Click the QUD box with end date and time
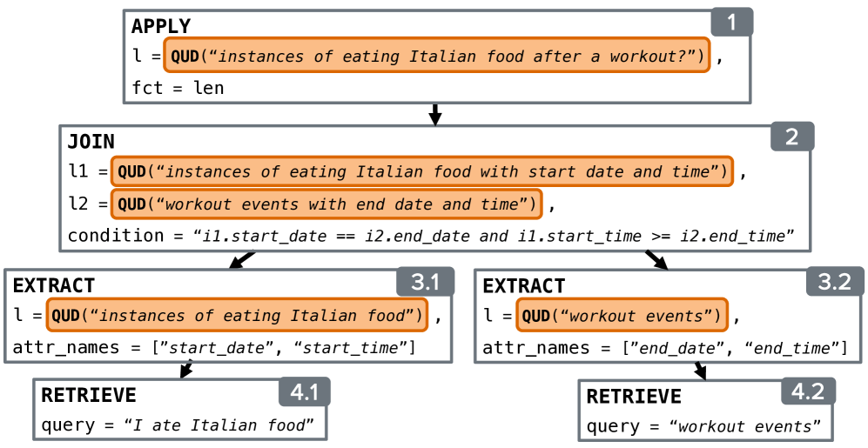Image resolution: width=868 pixels, height=448 pixels. (326, 204)
